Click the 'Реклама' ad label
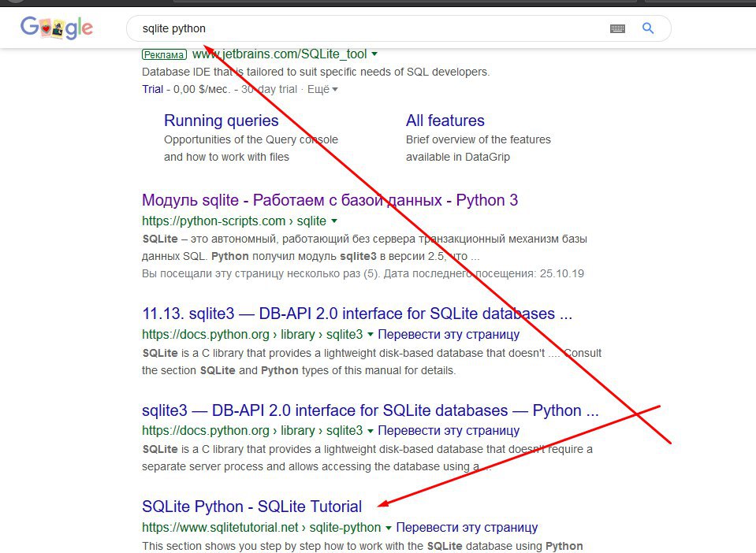756x553 pixels. (x=164, y=54)
